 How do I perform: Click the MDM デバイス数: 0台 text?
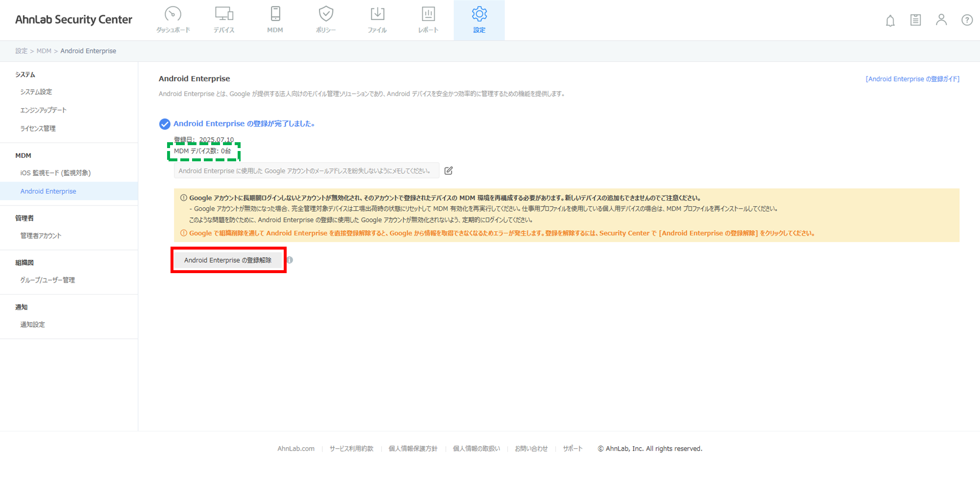202,151
